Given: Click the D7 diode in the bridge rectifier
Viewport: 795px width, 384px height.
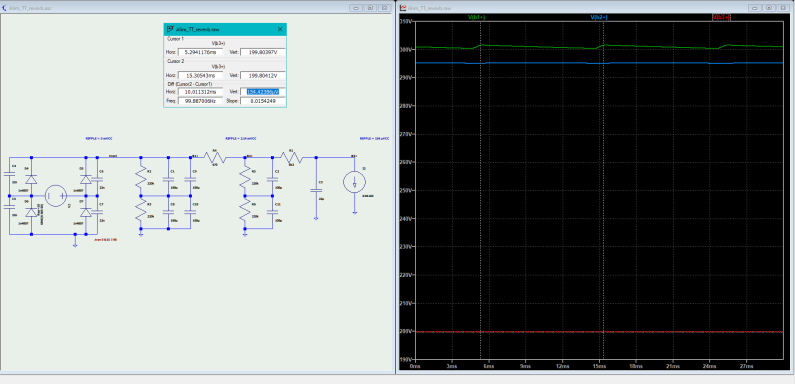Looking at the screenshot, I should point(86,212).
